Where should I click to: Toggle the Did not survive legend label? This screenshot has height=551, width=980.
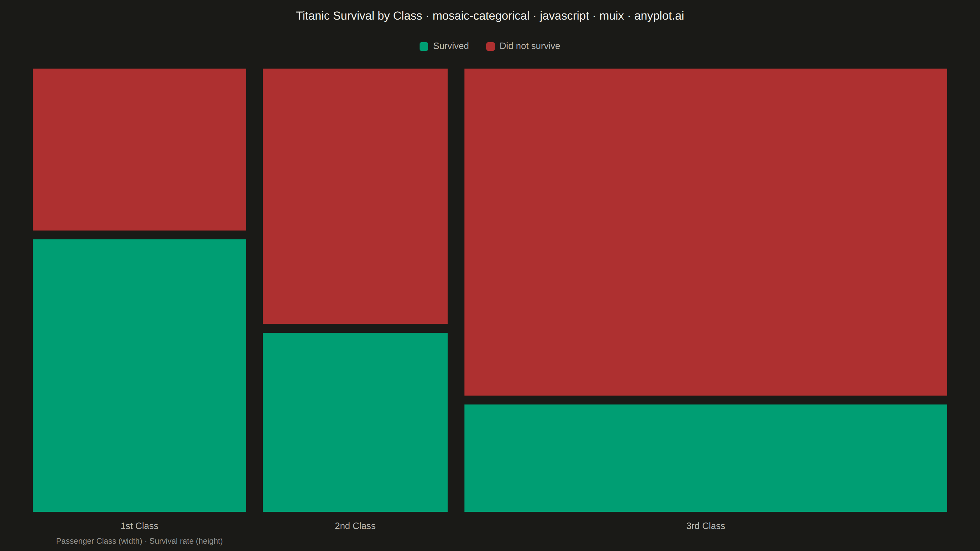point(530,46)
